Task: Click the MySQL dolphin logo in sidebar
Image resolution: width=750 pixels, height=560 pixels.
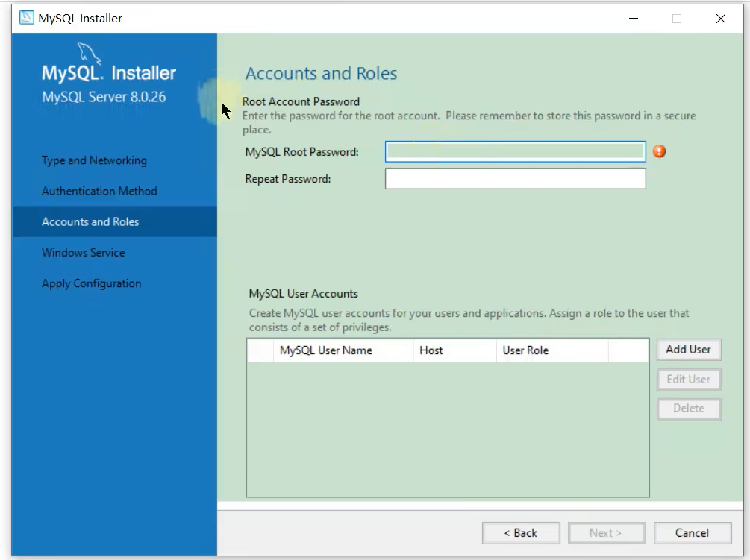Action: [90, 55]
